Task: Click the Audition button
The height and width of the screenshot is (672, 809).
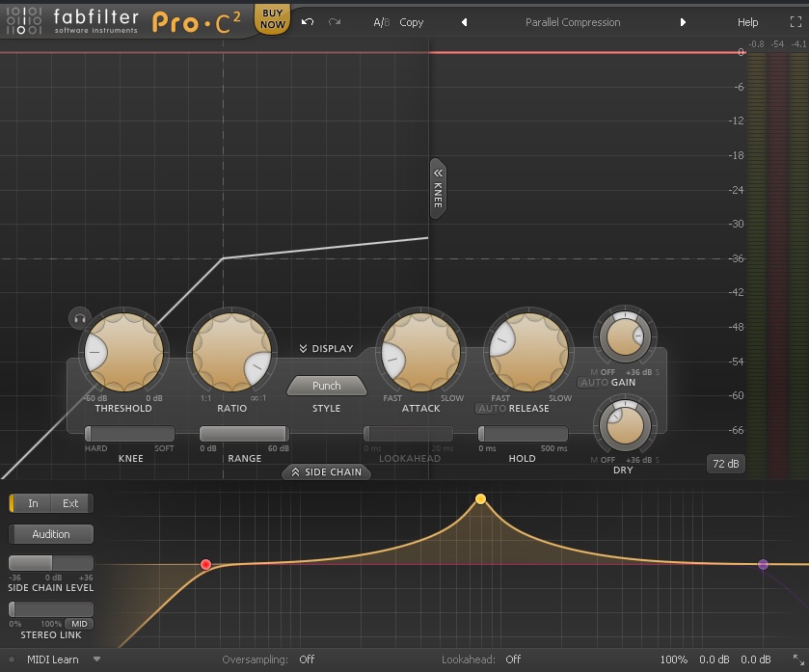Action: (51, 534)
